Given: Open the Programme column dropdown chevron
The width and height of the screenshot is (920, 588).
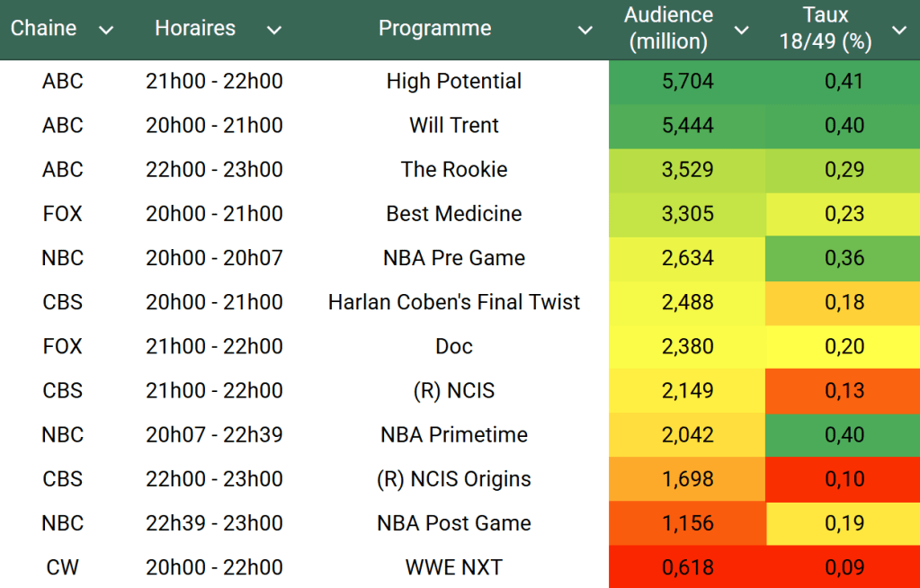Looking at the screenshot, I should pos(585,31).
